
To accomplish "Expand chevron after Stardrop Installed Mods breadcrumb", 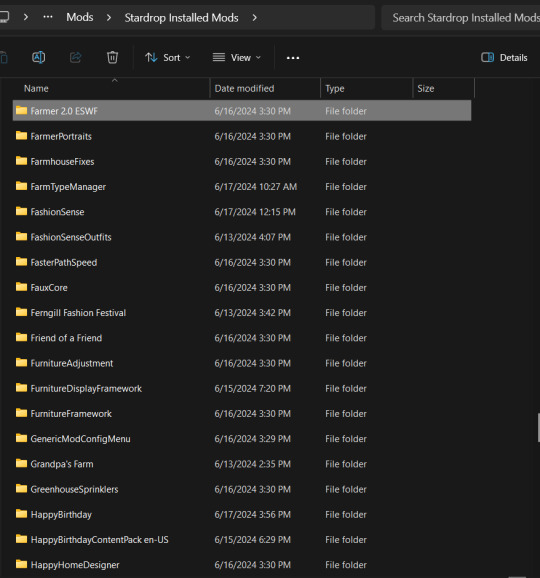I will [254, 17].
